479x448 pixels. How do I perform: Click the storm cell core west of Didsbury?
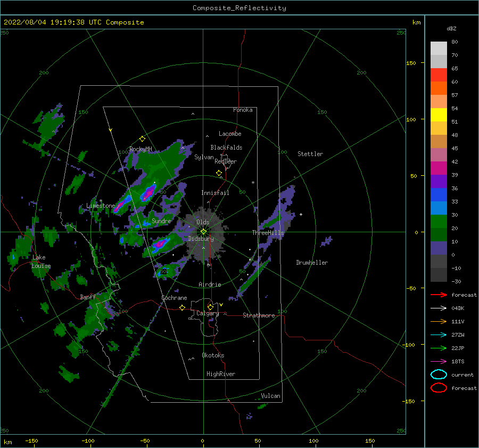pyautogui.click(x=161, y=244)
